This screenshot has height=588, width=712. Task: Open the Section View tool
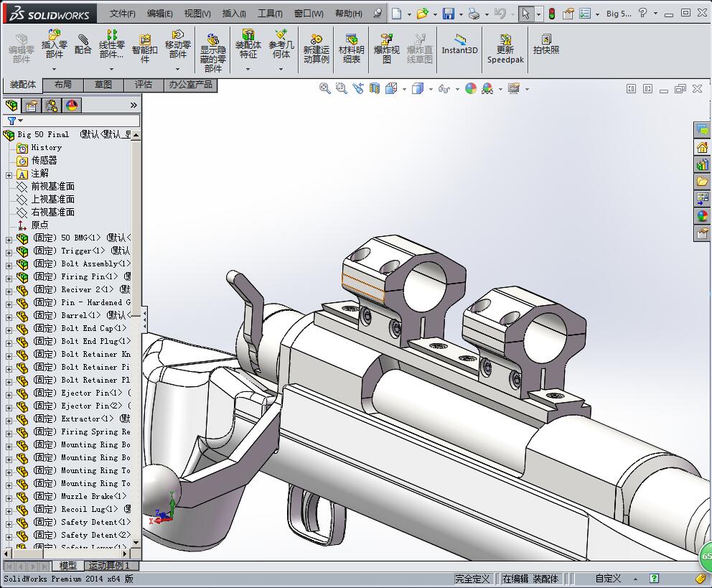coord(375,88)
